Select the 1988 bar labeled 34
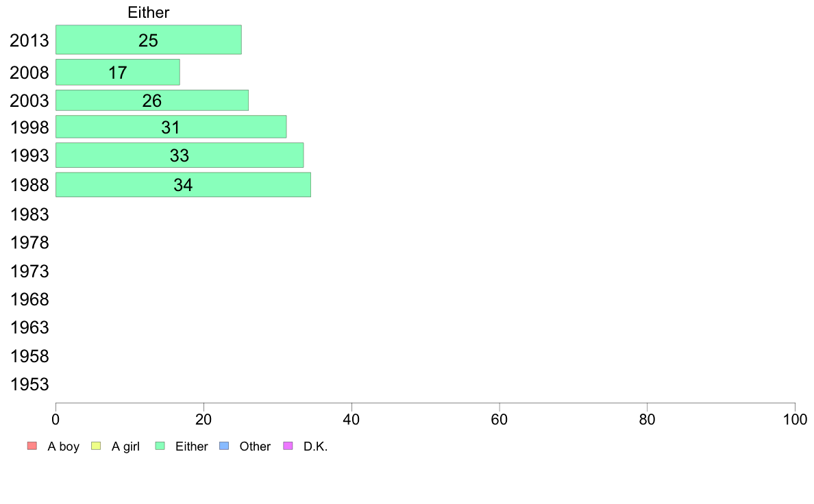814x504 pixels. tap(183, 185)
